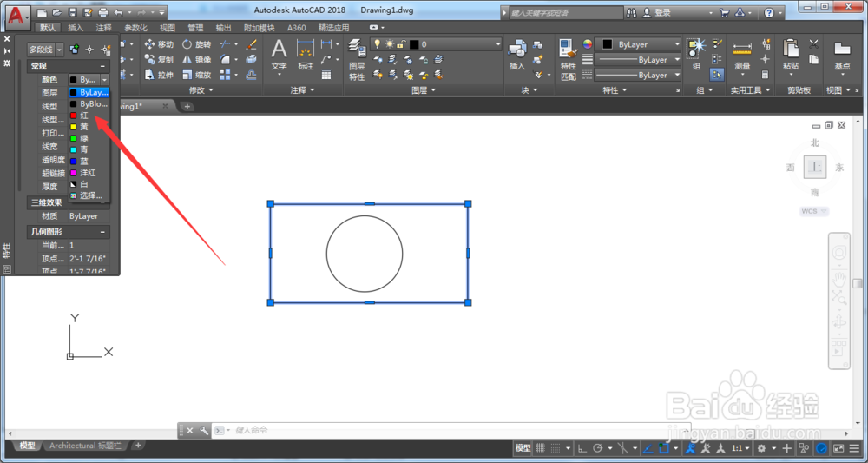Image resolution: width=868 pixels, height=463 pixels.
Task: Click the Open file icon in quick access toolbar
Action: (x=57, y=12)
